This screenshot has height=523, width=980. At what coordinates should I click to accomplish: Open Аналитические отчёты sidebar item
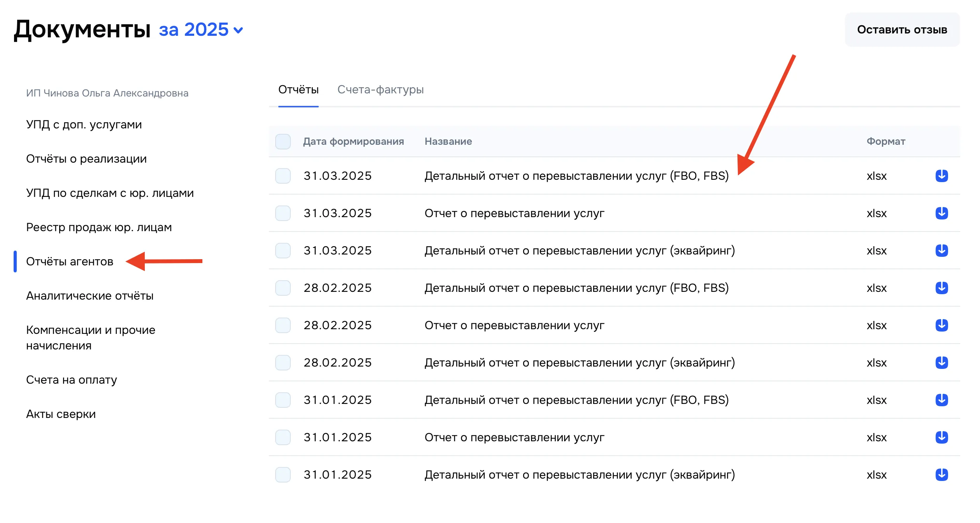click(x=90, y=296)
